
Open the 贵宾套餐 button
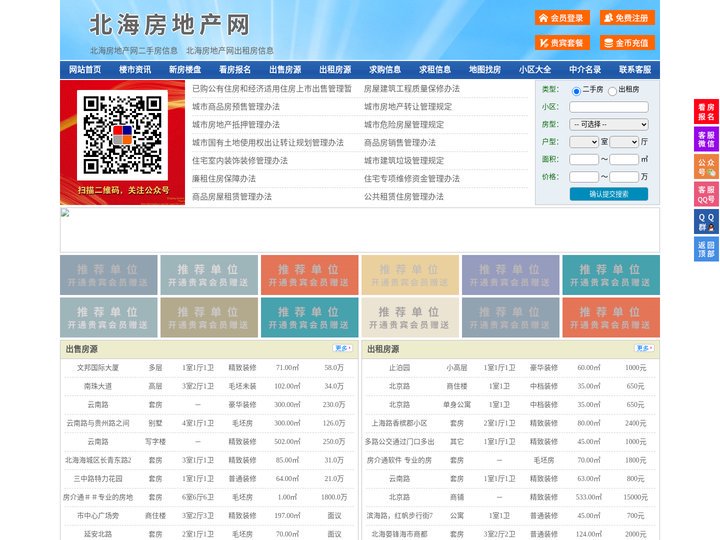(562, 43)
